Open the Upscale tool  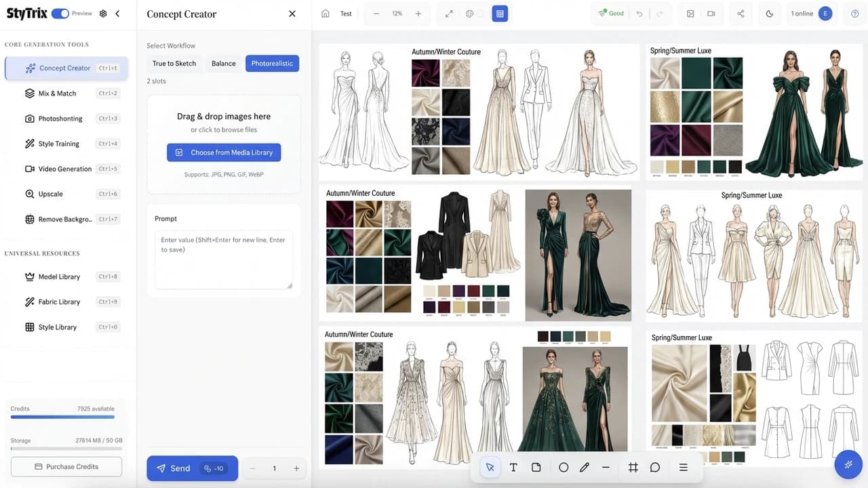pyautogui.click(x=51, y=194)
